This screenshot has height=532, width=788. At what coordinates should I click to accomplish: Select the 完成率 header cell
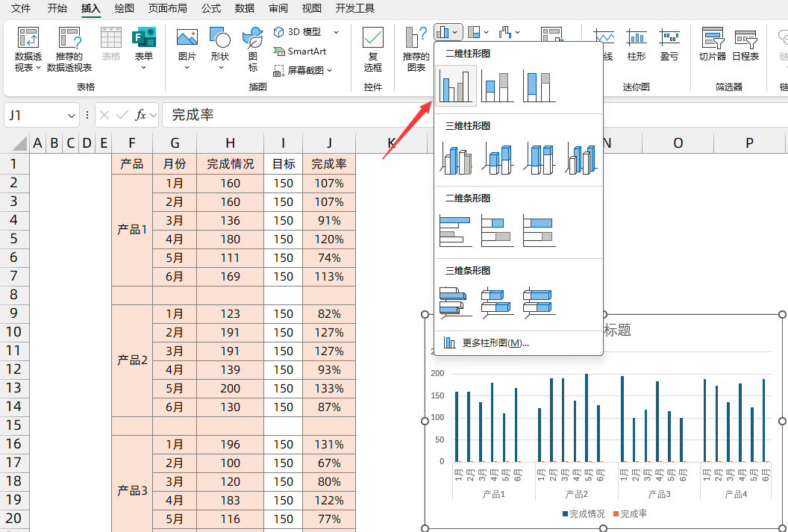click(329, 163)
